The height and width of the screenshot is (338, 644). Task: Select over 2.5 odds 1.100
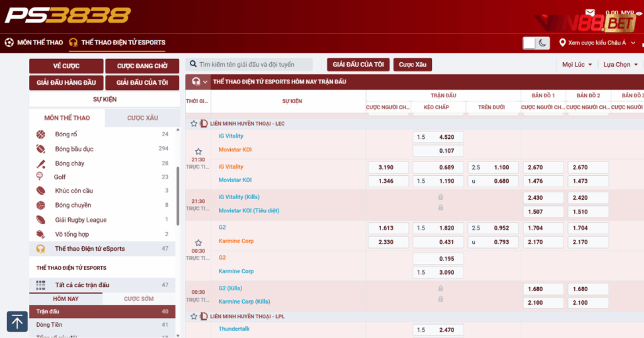coord(493,167)
